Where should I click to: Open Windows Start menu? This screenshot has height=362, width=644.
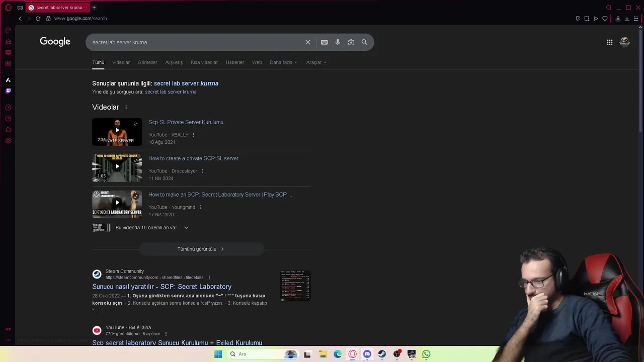218,354
